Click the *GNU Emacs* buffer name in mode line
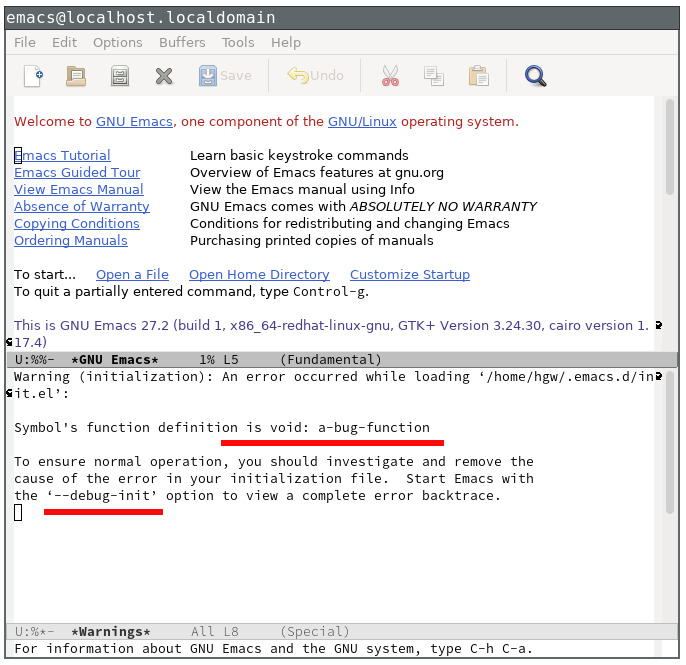 point(115,360)
